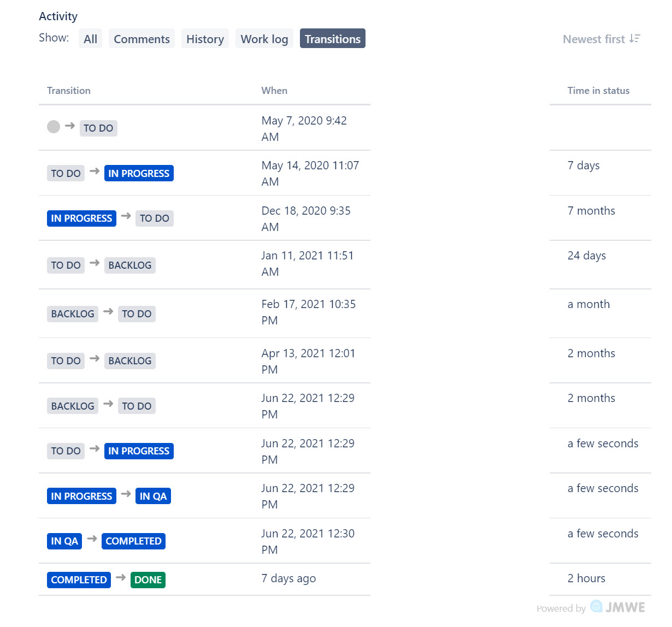Screen dimensions: 672x627
Task: Toggle the Newest first sort order
Action: click(602, 39)
